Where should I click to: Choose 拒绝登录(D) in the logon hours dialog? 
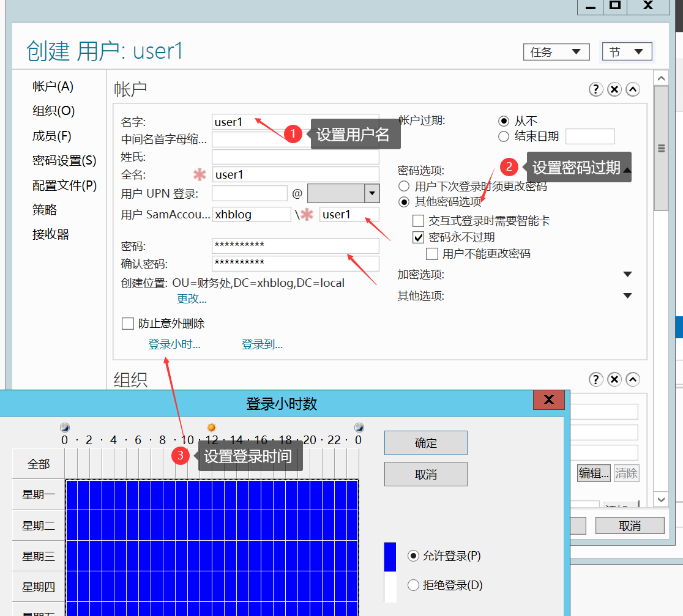pos(414,585)
